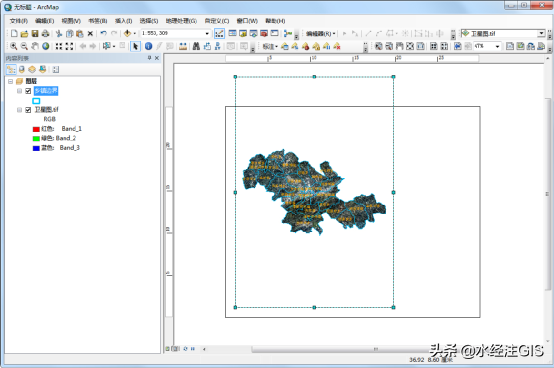Viewport: 554px width, 368px height.
Task: Cut selection with the scissors icon
Action: click(x=59, y=34)
